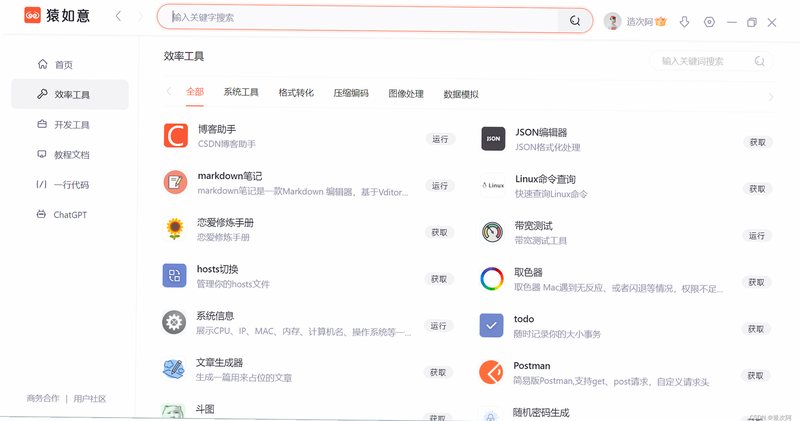Get 取色器 with 获取 button

tap(757, 282)
